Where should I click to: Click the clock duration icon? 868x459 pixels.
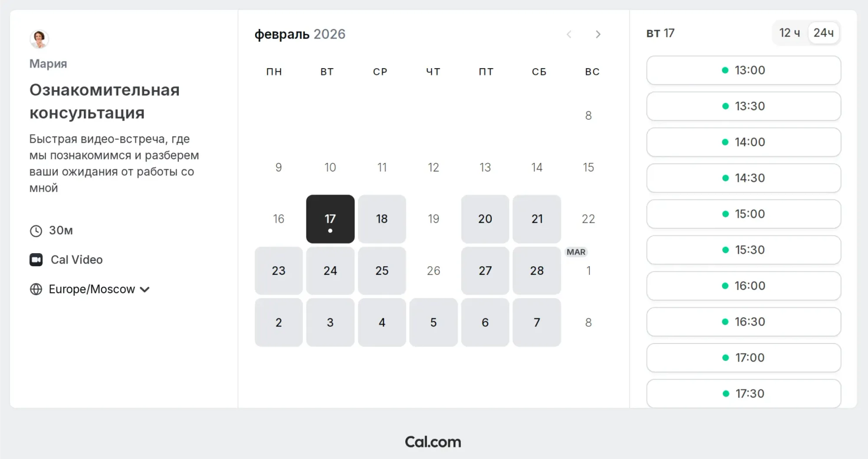tap(36, 231)
